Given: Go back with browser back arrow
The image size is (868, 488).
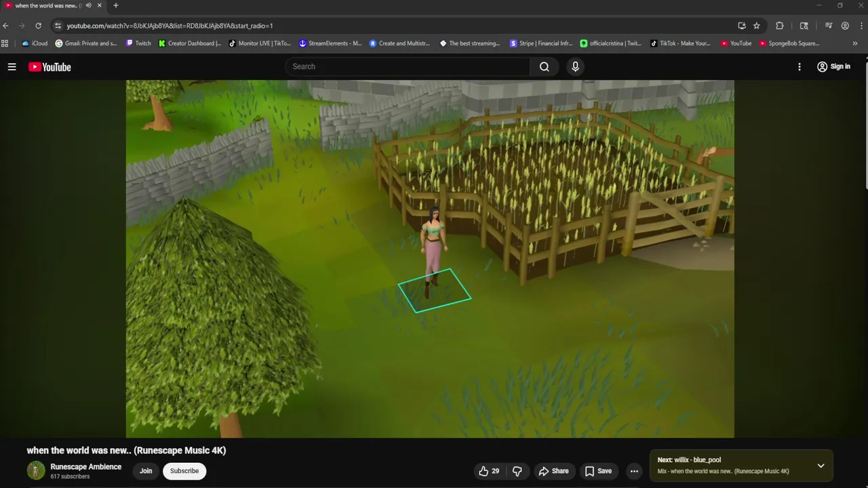Looking at the screenshot, I should point(6,26).
